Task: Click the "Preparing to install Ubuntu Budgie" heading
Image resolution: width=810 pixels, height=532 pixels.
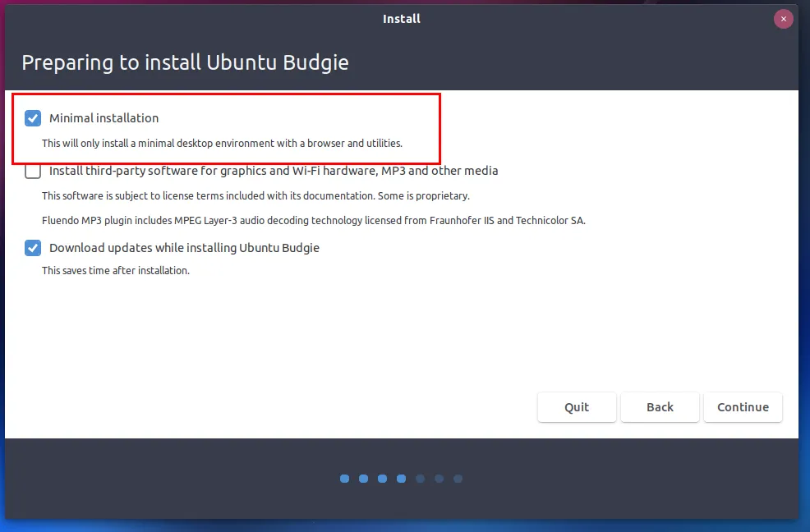Action: (x=185, y=62)
